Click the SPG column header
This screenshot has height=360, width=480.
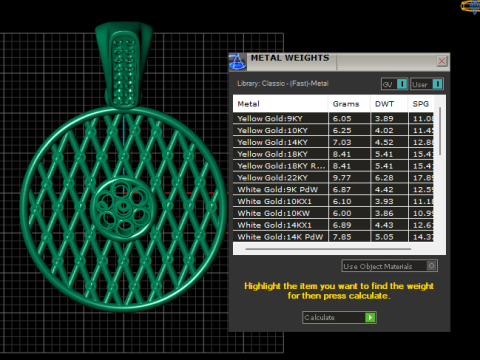point(421,104)
